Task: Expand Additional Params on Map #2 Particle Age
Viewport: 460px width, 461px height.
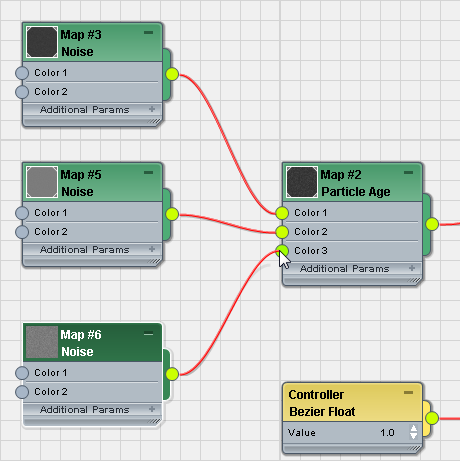Action: click(x=412, y=268)
